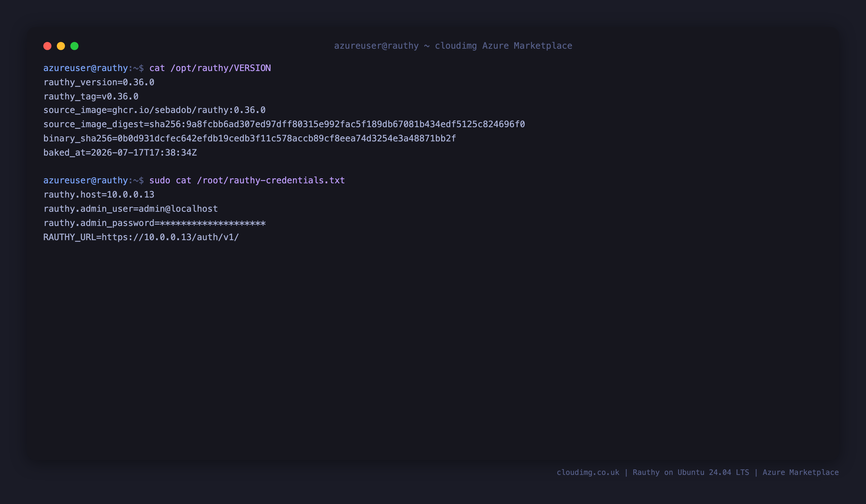Click the first 'azureuser@rauthy' prompt before cat /opt

tap(86, 68)
